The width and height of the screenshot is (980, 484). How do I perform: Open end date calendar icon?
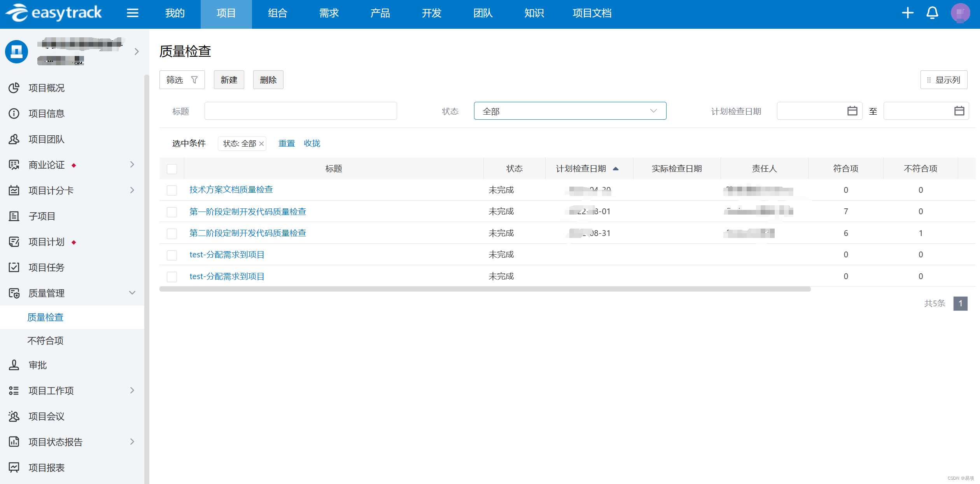pyautogui.click(x=959, y=111)
